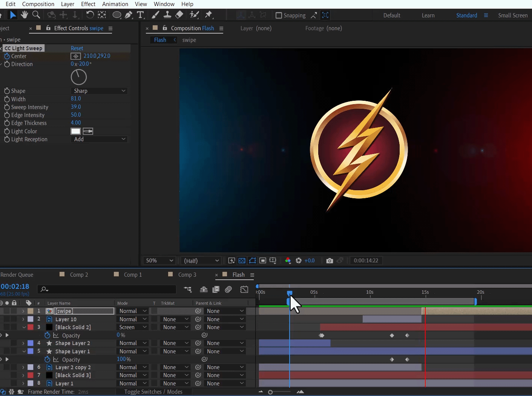Enable Snapping in the toolbar
Viewport: 532px width, 396px height.
(279, 15)
